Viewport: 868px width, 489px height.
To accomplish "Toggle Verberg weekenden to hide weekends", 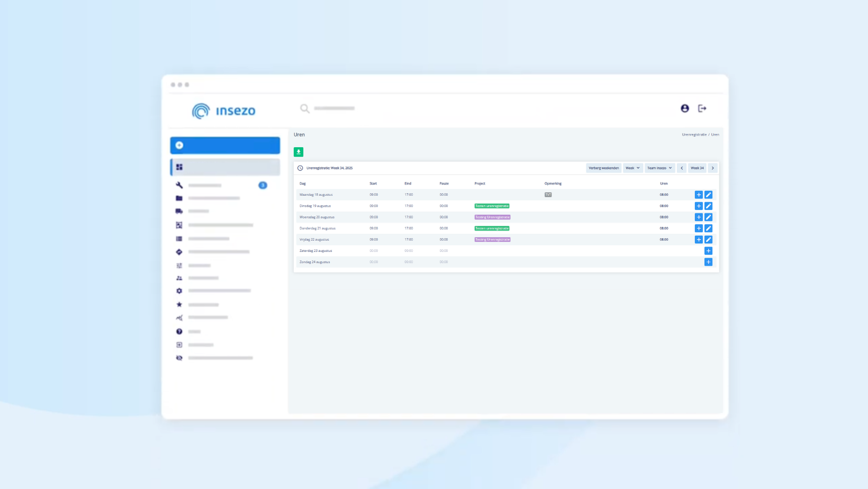I will [603, 168].
